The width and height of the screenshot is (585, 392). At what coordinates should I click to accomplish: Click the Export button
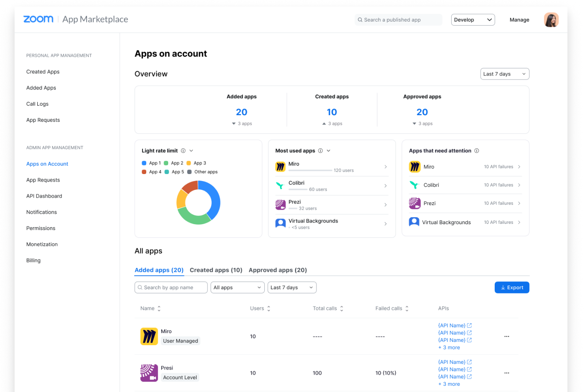(x=512, y=288)
